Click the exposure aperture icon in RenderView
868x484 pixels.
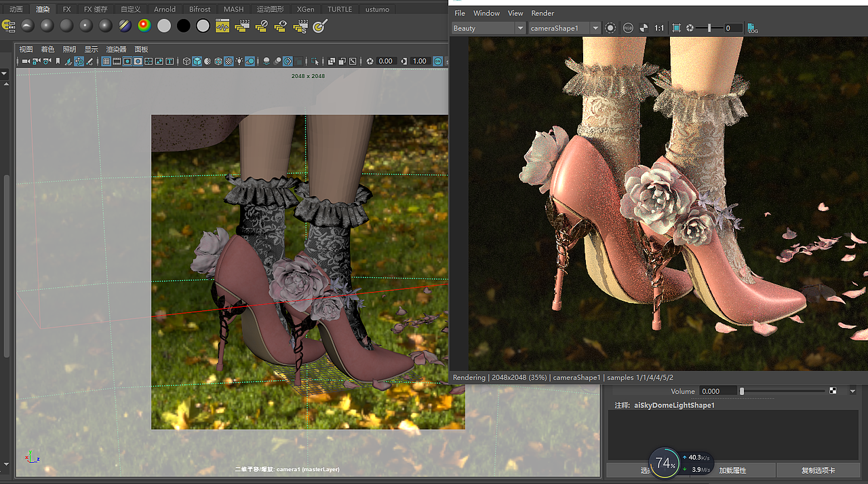[690, 28]
